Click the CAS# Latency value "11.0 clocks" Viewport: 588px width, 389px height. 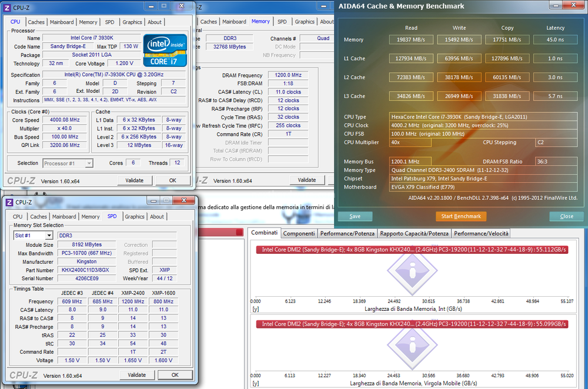click(x=288, y=92)
